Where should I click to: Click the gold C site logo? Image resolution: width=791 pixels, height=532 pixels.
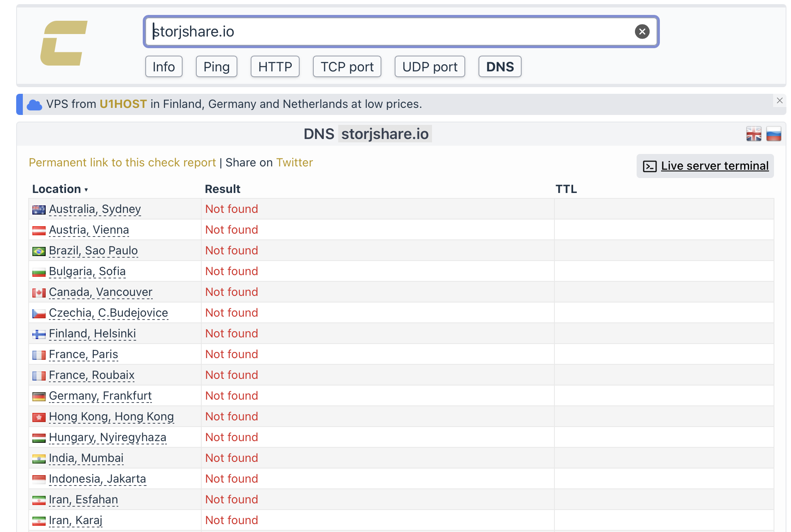[x=64, y=43]
